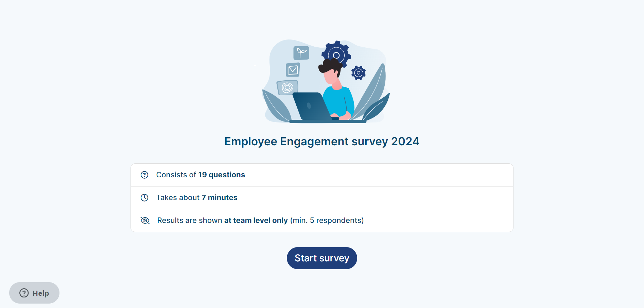This screenshot has height=308, width=644.
Task: Click the plant sprout tile in illustration
Action: point(301,53)
